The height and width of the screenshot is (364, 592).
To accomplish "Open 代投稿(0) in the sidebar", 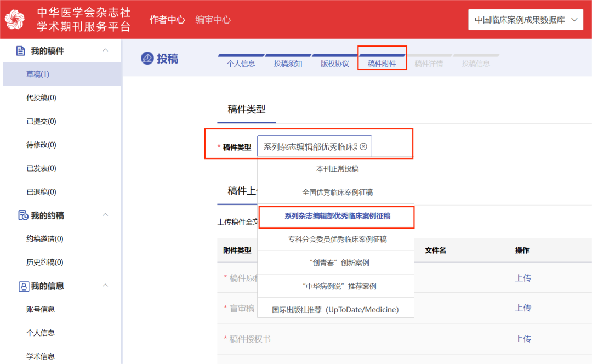I will coord(41,98).
